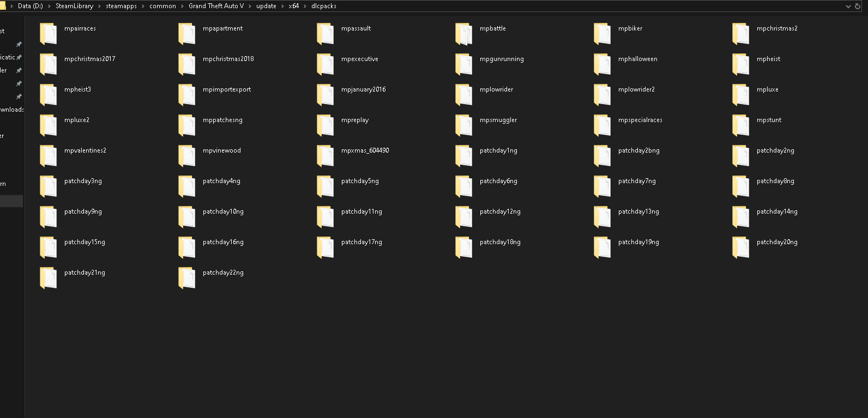
Task: Click the patchday20ng folder name
Action: pyautogui.click(x=777, y=242)
